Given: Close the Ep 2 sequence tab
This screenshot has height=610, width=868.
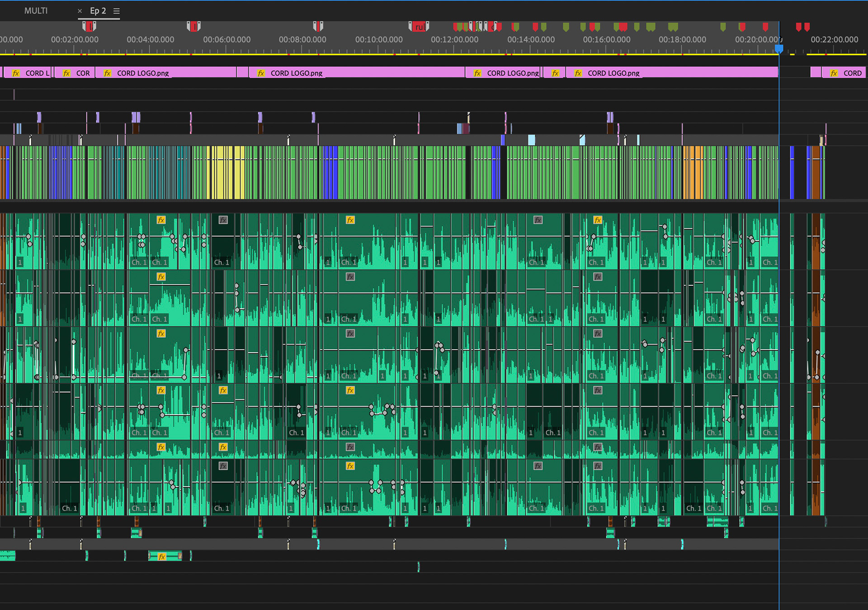Looking at the screenshot, I should (x=80, y=11).
